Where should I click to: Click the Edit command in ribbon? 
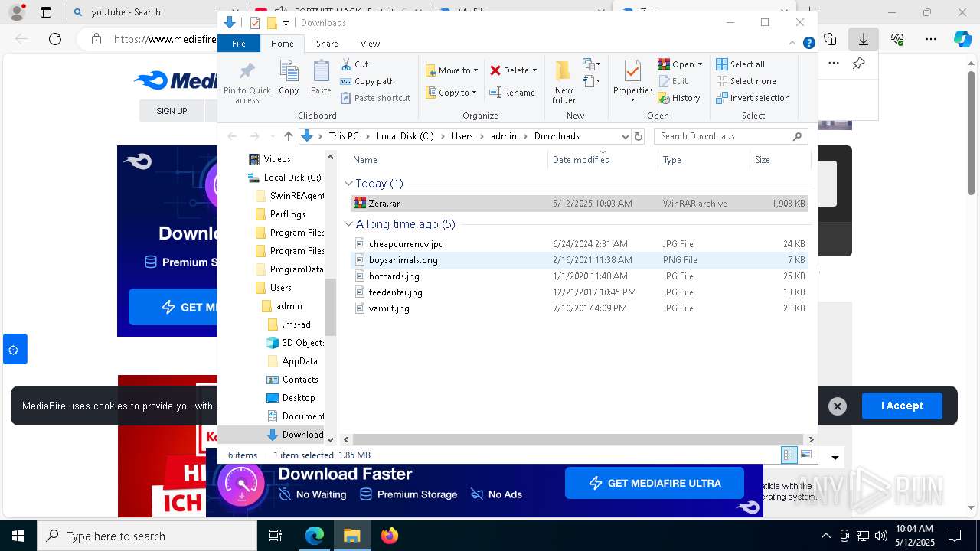click(673, 81)
